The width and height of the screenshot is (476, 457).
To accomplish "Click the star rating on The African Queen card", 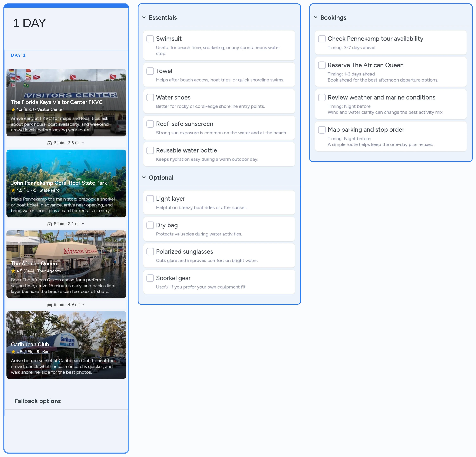I will 13,271.
